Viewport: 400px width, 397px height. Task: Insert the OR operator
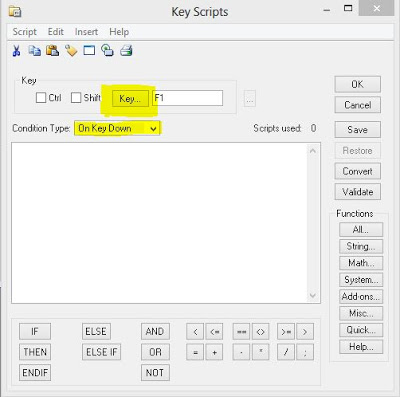coord(155,352)
